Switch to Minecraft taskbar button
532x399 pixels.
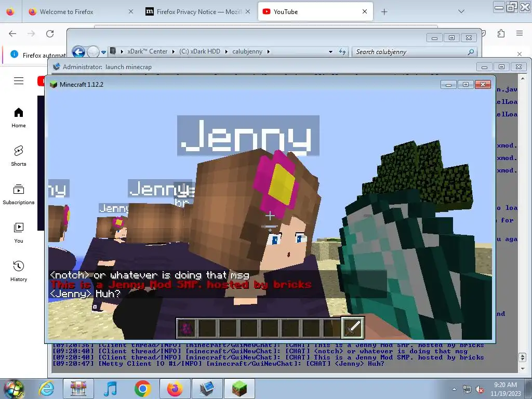(239, 389)
